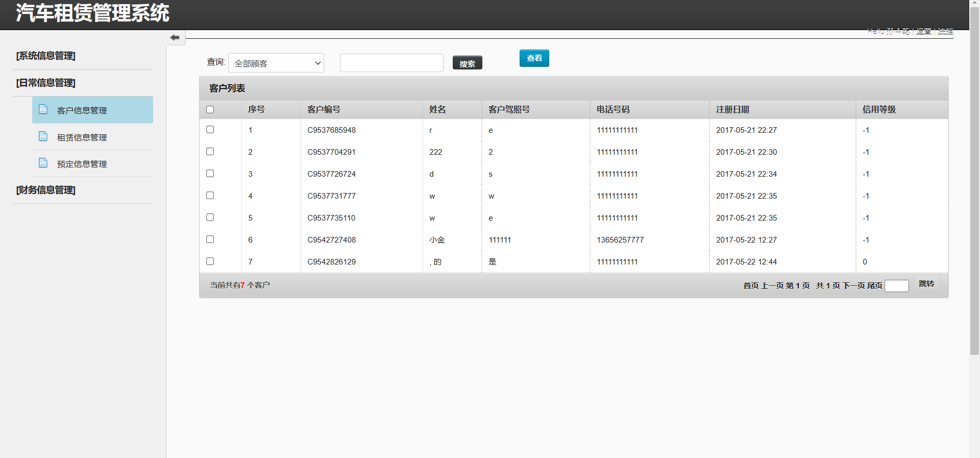Click customer number C9542826129
This screenshot has height=458, width=980.
(331, 262)
